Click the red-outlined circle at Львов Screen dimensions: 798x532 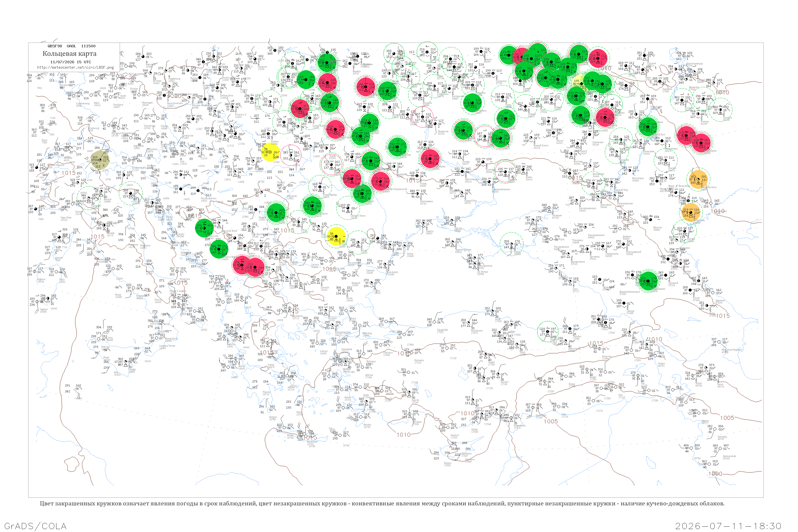pyautogui.click(x=331, y=165)
